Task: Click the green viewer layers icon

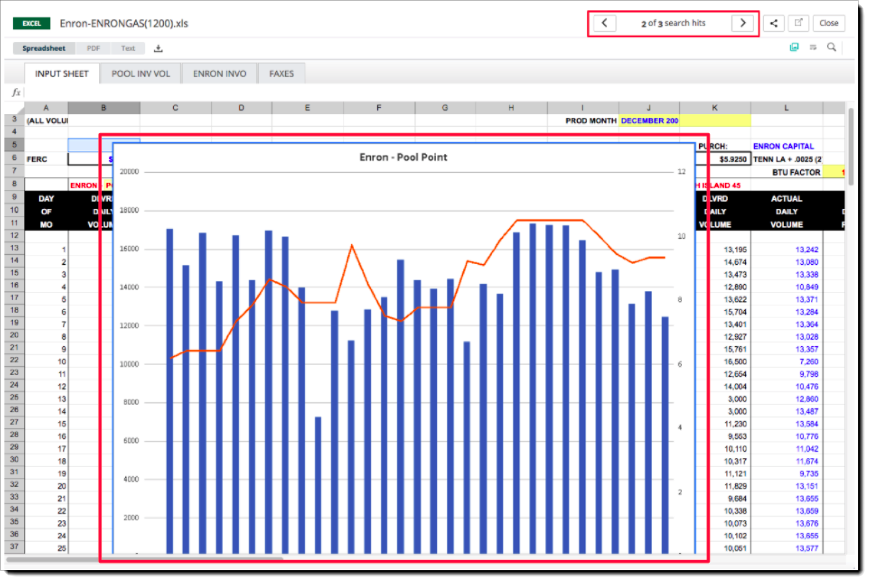Action: tap(794, 47)
